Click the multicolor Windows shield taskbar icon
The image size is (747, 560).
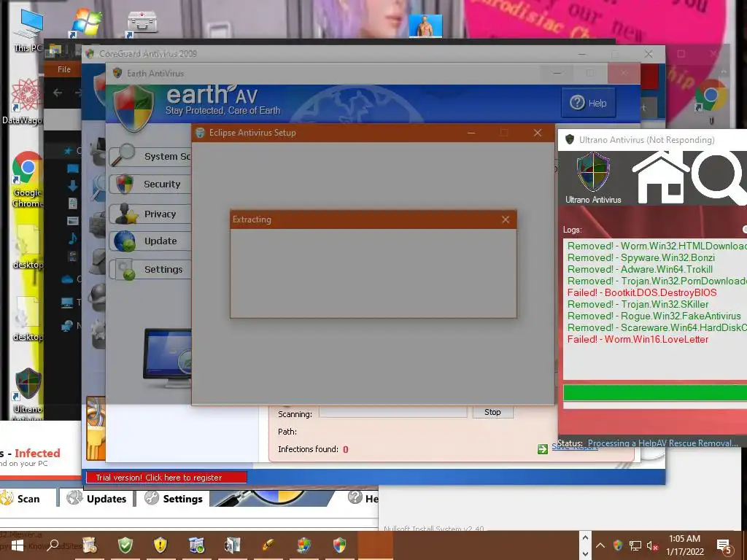(303, 545)
